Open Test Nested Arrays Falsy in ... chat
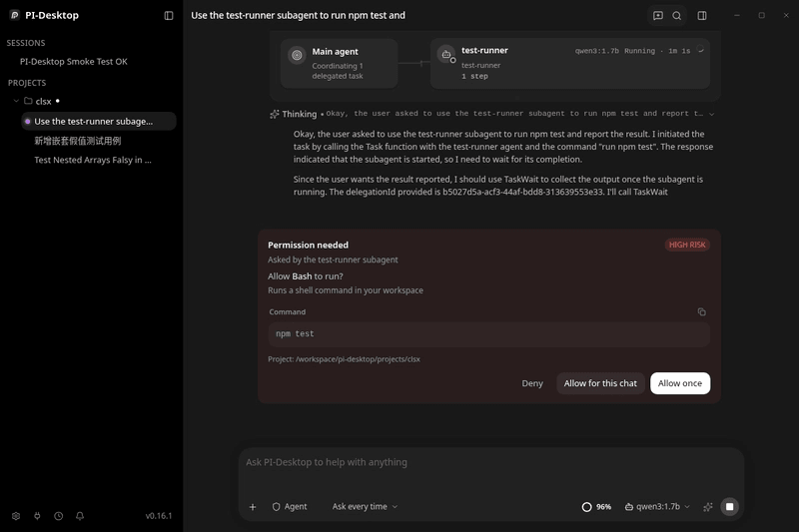 coord(93,160)
